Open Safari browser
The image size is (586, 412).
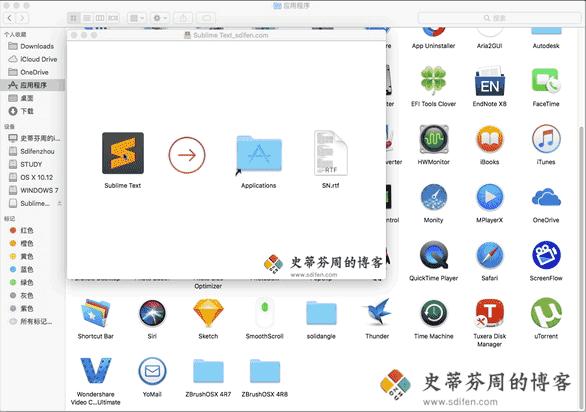[x=490, y=255]
